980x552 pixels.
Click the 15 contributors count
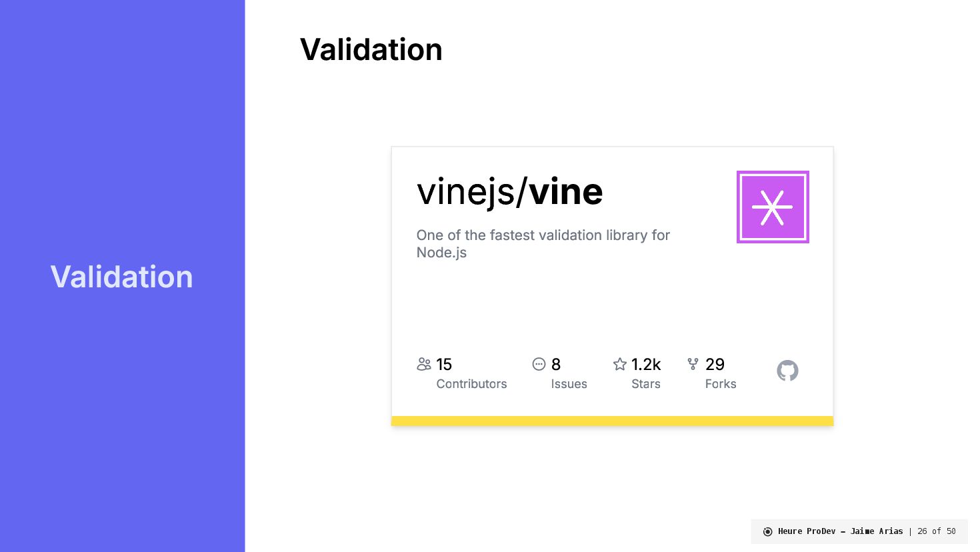click(444, 365)
